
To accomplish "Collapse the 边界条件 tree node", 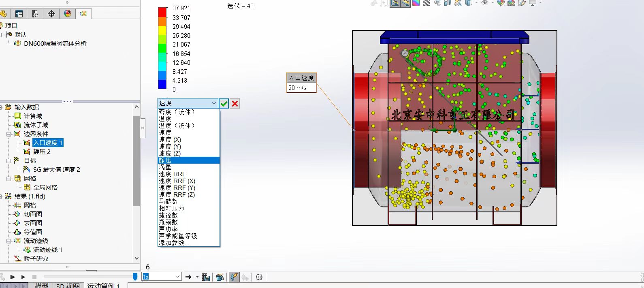I will (9, 134).
